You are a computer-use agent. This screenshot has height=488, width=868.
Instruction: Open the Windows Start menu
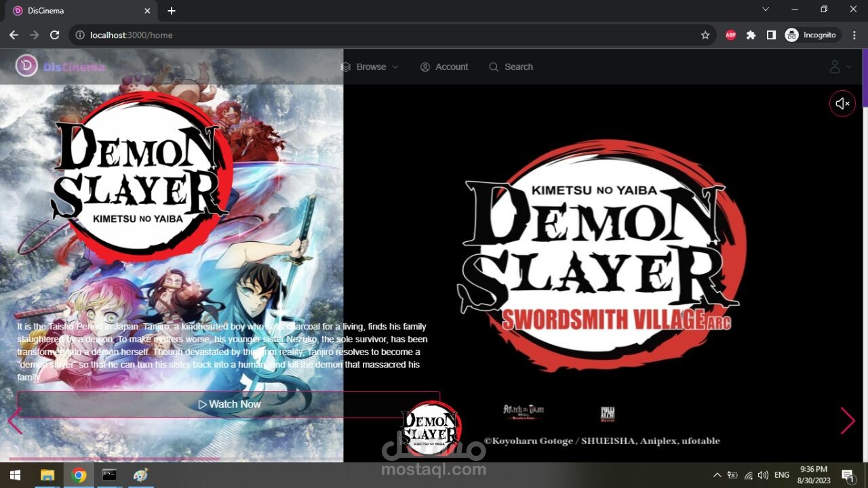tap(14, 475)
